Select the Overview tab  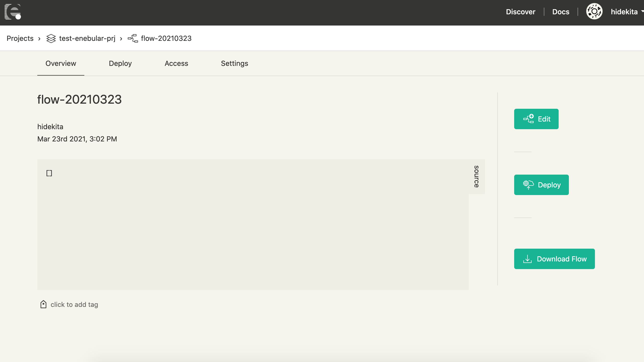61,63
